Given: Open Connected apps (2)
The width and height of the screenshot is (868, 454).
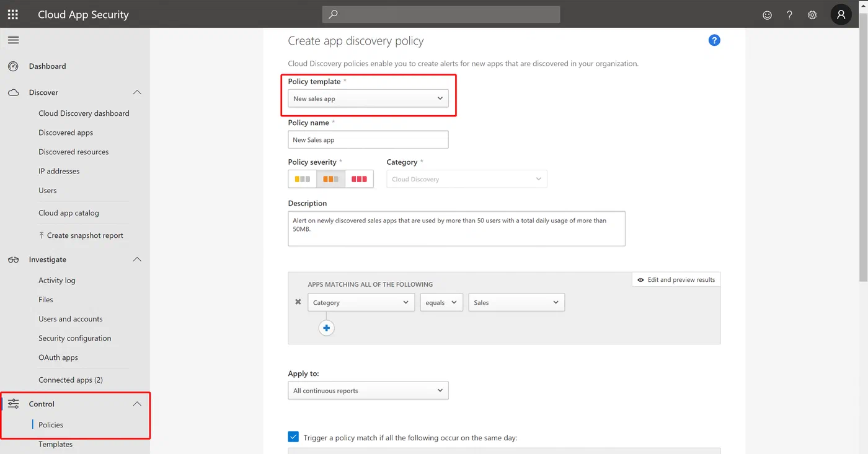Looking at the screenshot, I should pyautogui.click(x=71, y=380).
